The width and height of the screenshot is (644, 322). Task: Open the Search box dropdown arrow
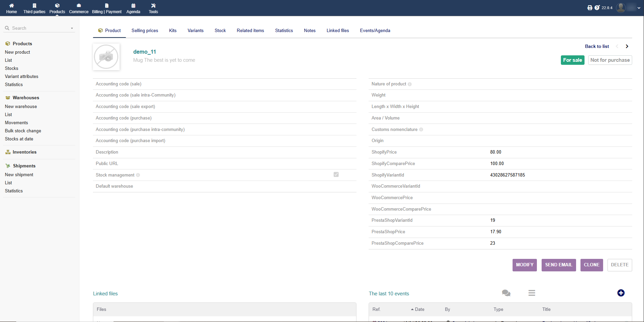point(72,28)
